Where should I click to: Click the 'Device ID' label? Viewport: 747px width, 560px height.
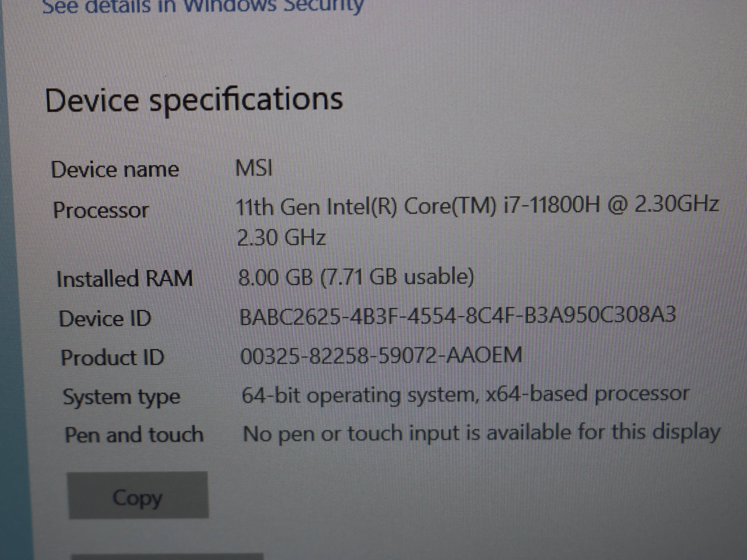click(x=105, y=319)
